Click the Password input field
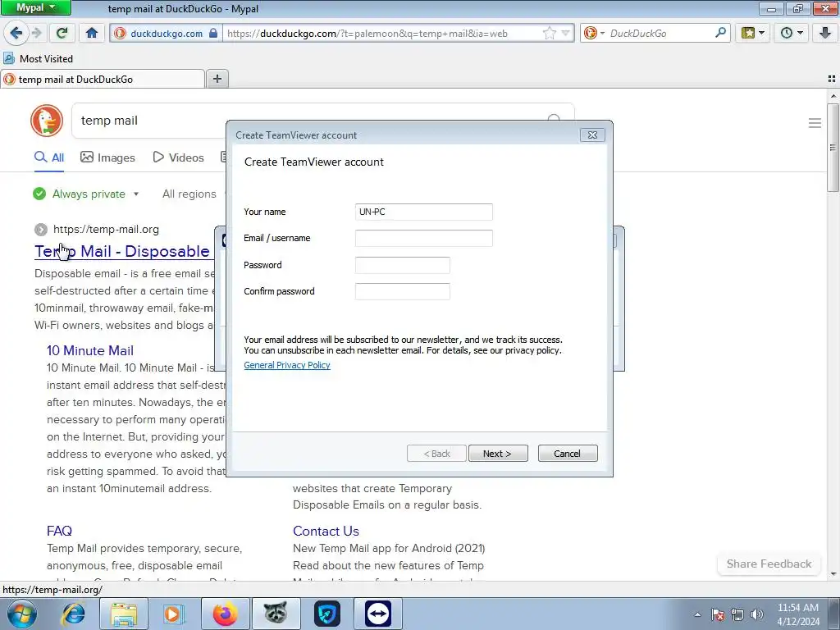The height and width of the screenshot is (630, 840). coord(402,265)
